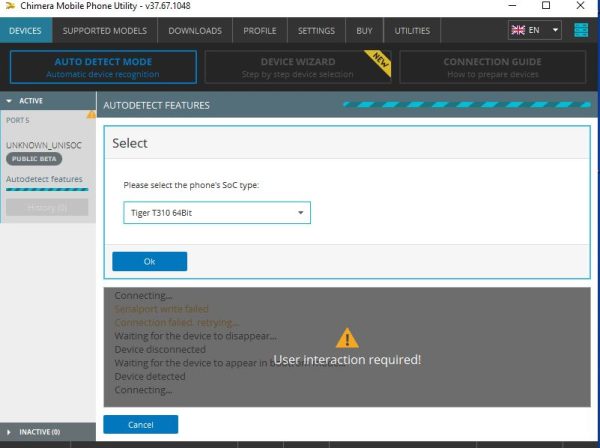Click the 'Device disconnected' log line
This screenshot has height=448, width=600.
160,349
